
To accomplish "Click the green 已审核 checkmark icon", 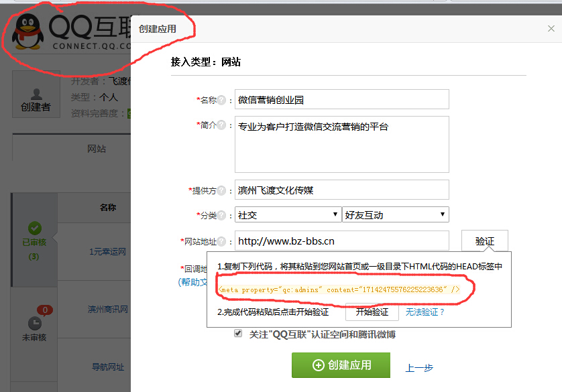I will pos(35,228).
